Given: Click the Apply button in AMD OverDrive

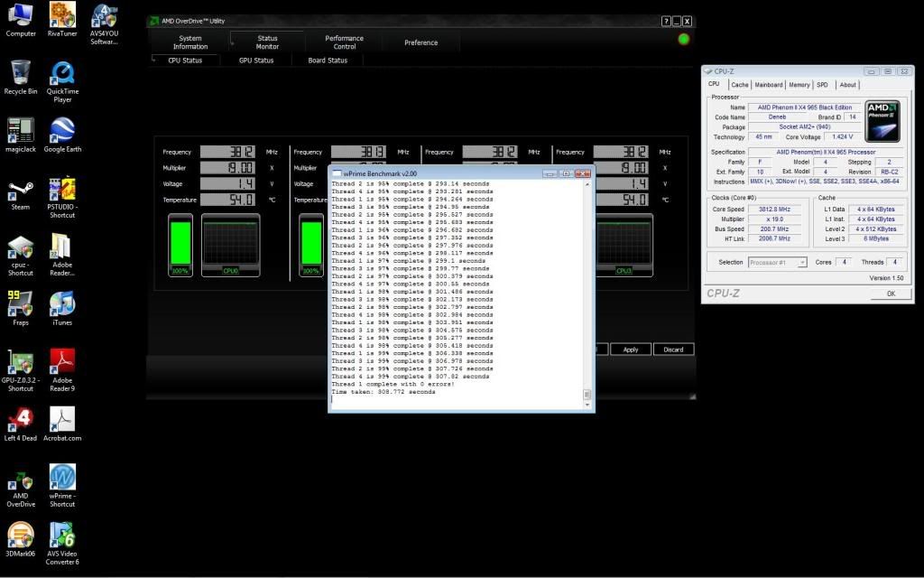Looking at the screenshot, I should tap(631, 350).
